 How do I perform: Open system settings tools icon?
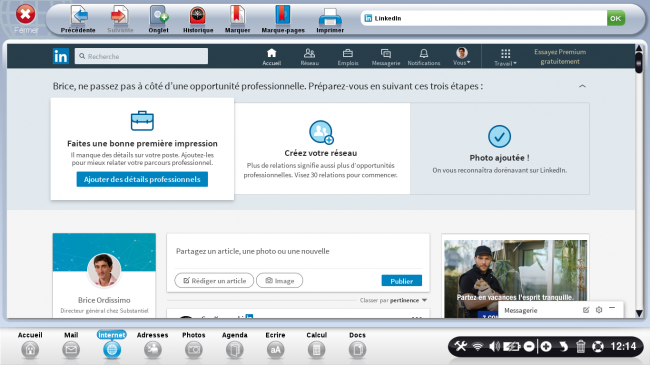461,346
